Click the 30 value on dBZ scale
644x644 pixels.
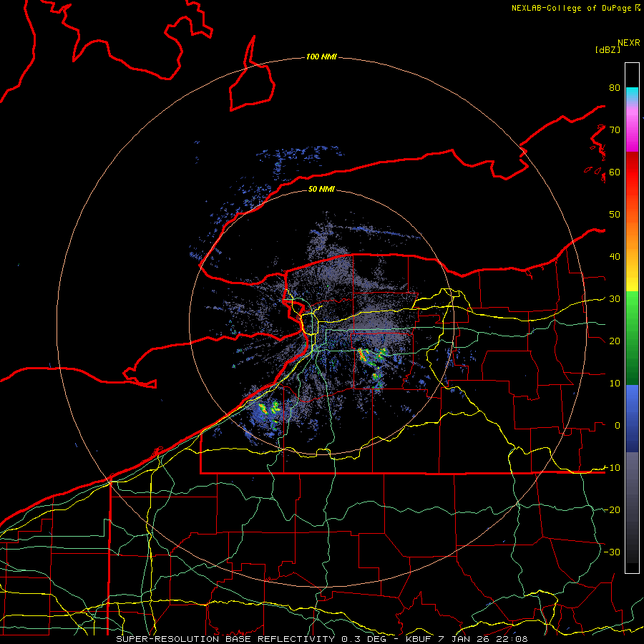tap(615, 299)
